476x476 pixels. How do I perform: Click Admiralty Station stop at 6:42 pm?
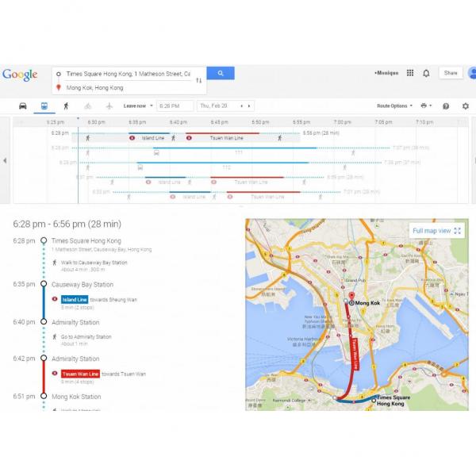click(x=75, y=359)
